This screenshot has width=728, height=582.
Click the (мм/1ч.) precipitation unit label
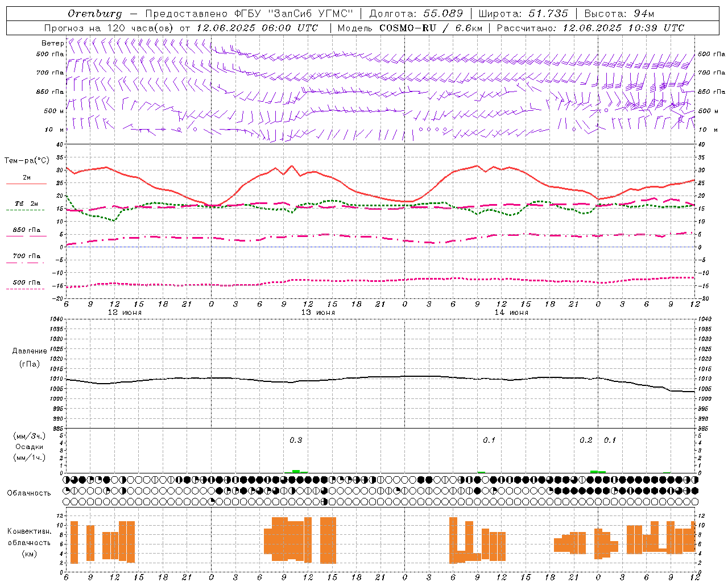30,458
